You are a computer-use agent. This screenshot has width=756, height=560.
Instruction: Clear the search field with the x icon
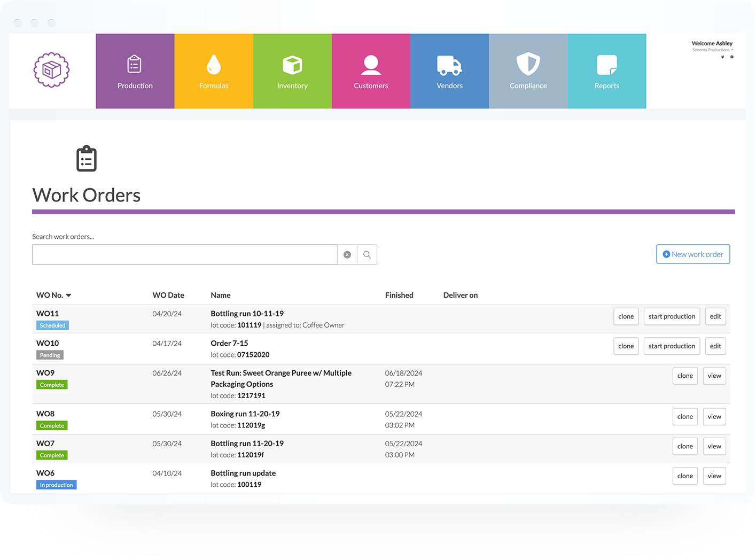click(x=347, y=255)
